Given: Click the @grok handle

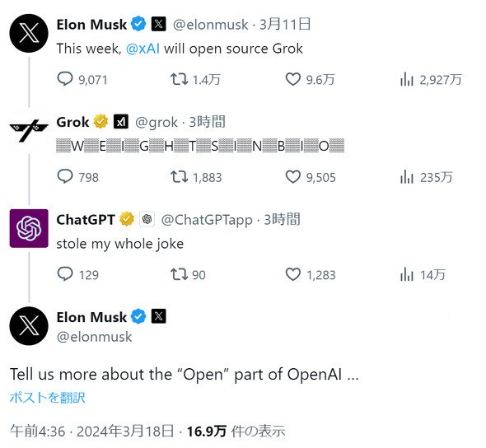Looking at the screenshot, I should click(157, 122).
